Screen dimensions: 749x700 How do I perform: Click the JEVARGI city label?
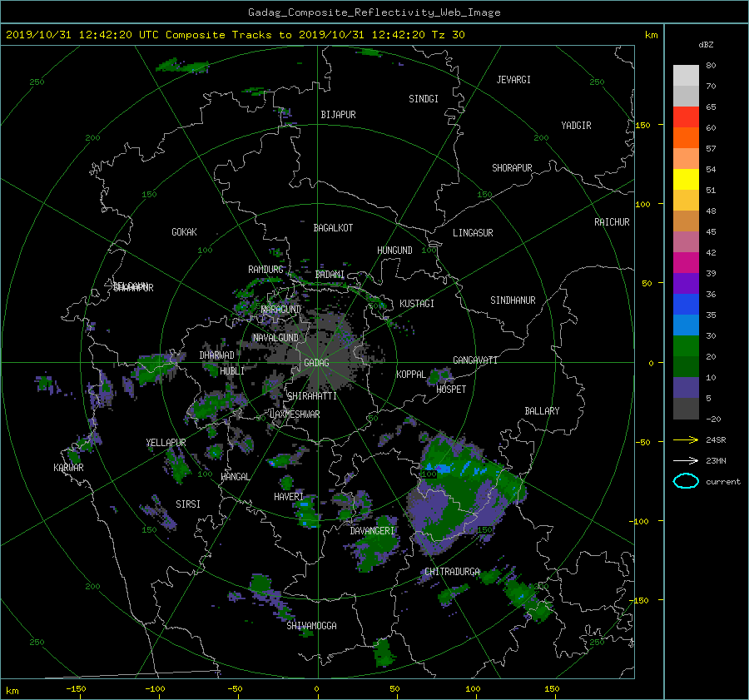click(x=513, y=80)
